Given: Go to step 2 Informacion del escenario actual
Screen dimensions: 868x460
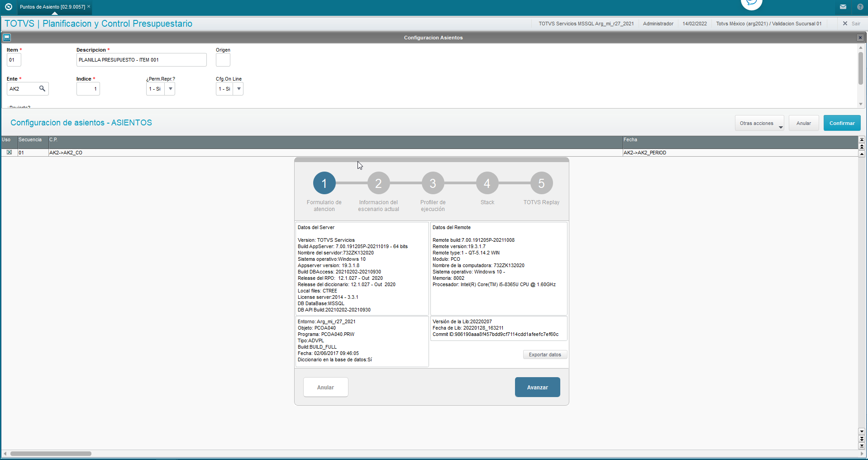Looking at the screenshot, I should 378,183.
